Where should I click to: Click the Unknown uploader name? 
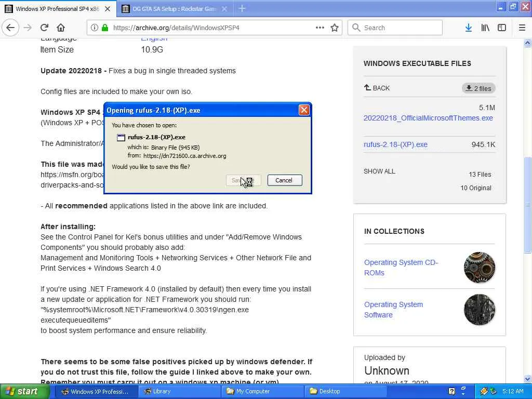pos(387,370)
